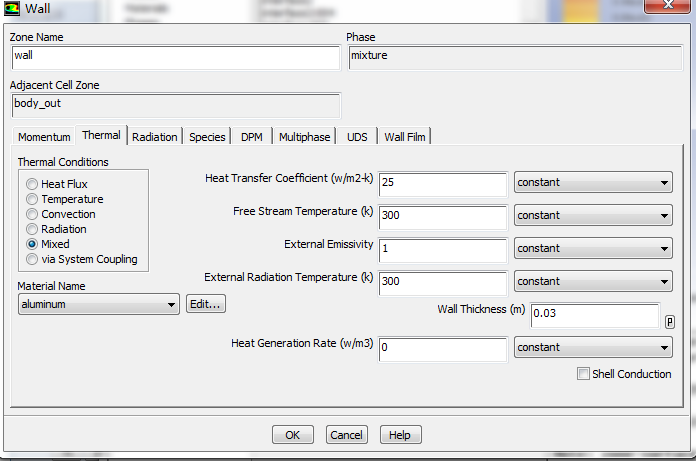Switch to the Species tab
The width and height of the screenshot is (696, 461).
(x=207, y=137)
